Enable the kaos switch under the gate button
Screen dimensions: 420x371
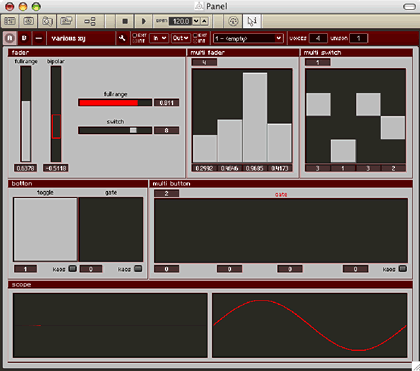point(138,269)
